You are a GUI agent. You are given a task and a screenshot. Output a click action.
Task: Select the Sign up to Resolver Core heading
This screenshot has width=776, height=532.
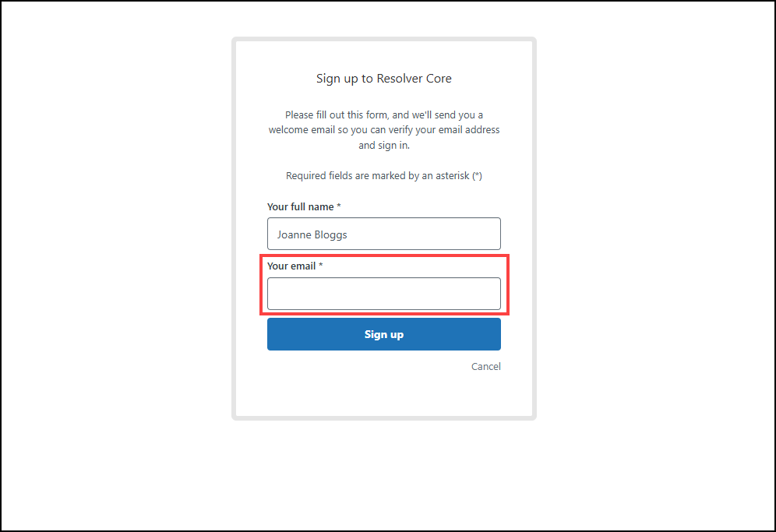(383, 78)
